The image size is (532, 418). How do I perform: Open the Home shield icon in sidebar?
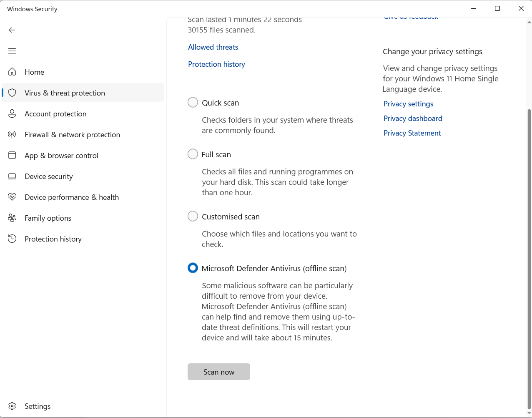(x=12, y=72)
